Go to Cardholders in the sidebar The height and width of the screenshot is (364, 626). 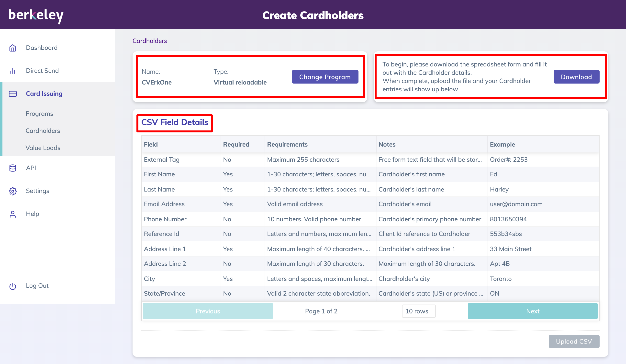(43, 131)
